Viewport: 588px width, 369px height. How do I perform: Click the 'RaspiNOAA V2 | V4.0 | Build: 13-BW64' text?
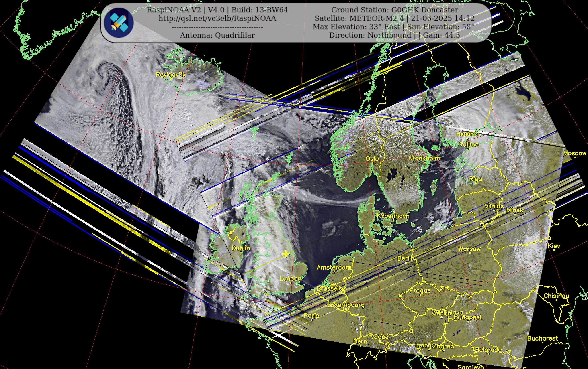click(217, 10)
